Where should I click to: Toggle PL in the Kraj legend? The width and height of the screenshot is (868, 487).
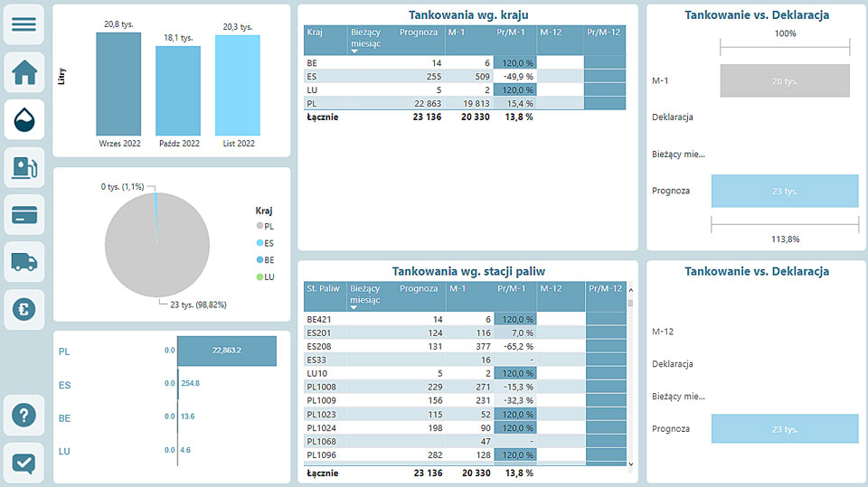pos(263,225)
